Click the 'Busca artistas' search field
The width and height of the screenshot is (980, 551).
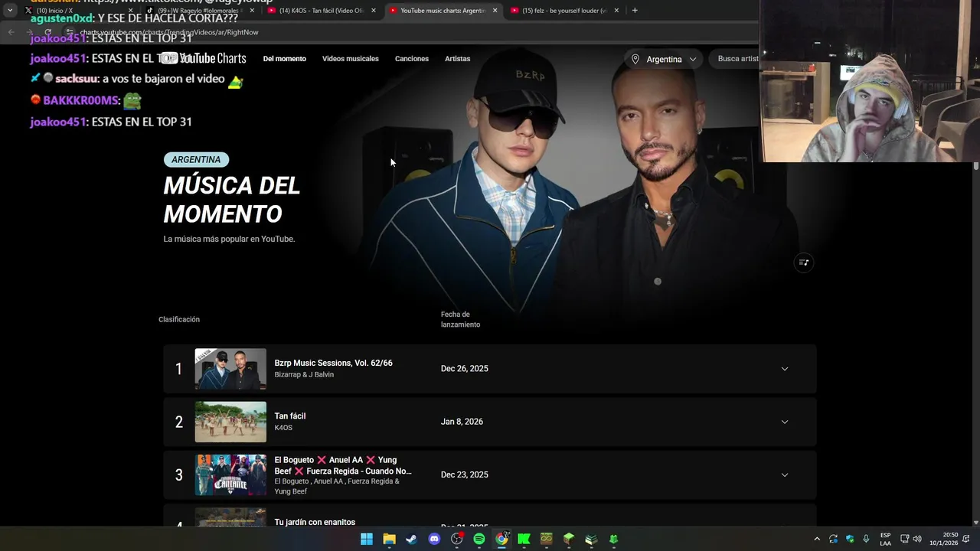736,59
